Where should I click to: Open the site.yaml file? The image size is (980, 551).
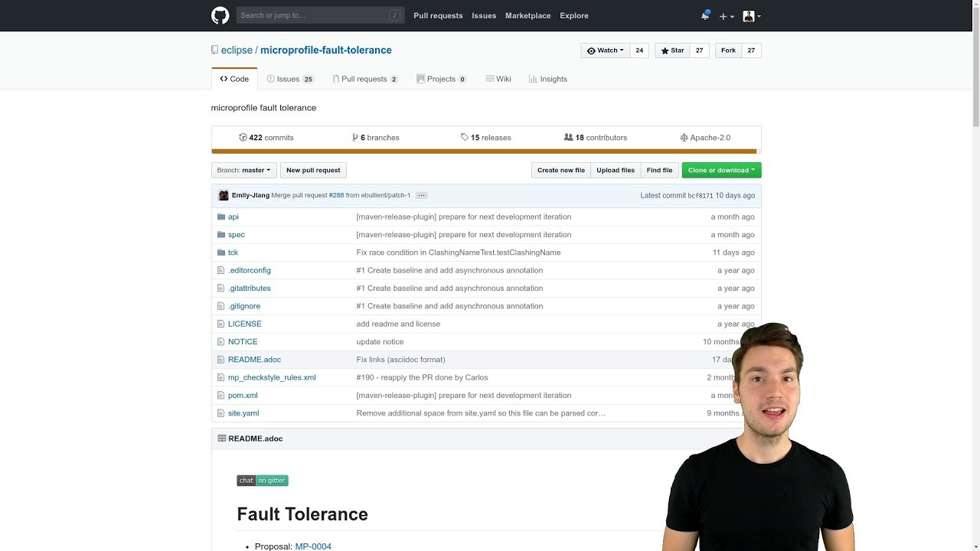[x=243, y=413]
